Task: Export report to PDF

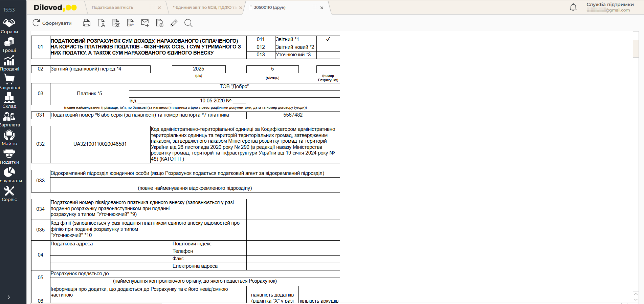Action: [101, 23]
